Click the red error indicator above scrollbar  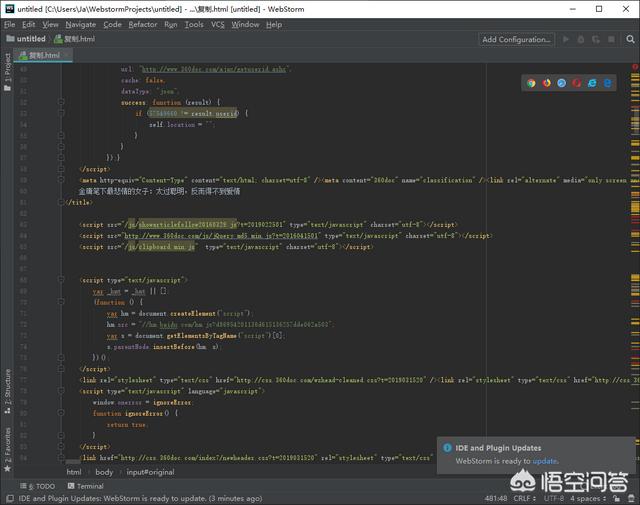click(x=635, y=67)
